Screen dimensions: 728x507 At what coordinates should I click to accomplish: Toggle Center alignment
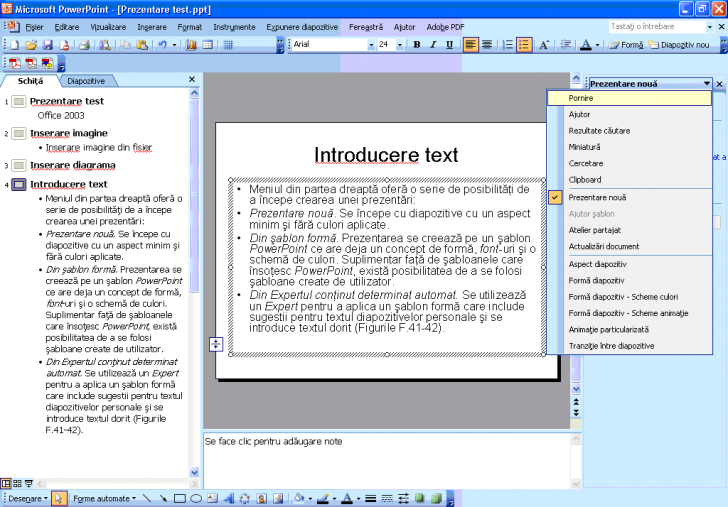click(x=487, y=45)
